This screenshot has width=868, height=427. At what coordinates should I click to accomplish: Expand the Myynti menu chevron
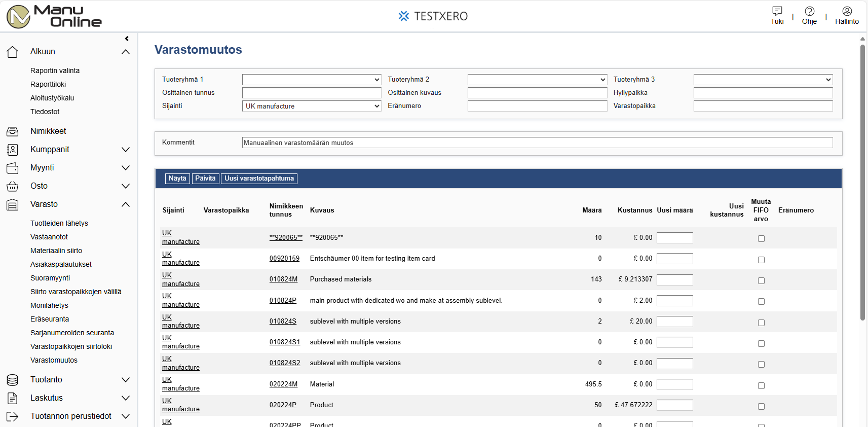click(126, 168)
